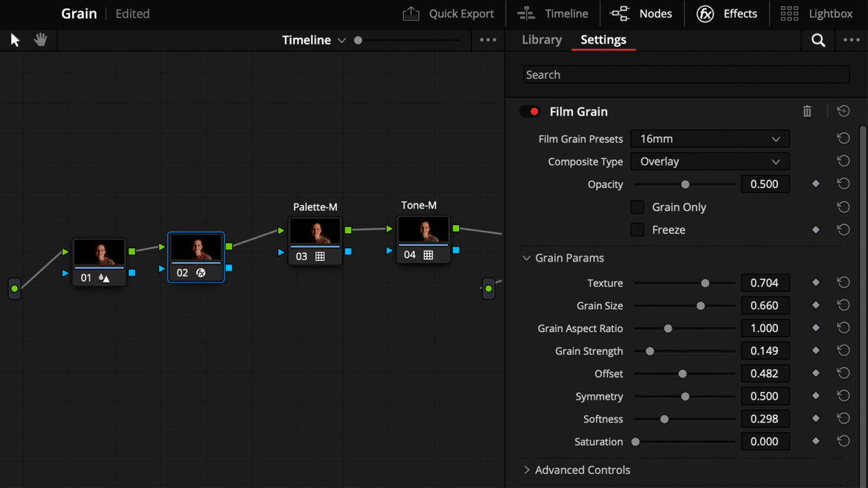Select the arrow pointer tool
The height and width of the screenshot is (488, 868).
(14, 39)
